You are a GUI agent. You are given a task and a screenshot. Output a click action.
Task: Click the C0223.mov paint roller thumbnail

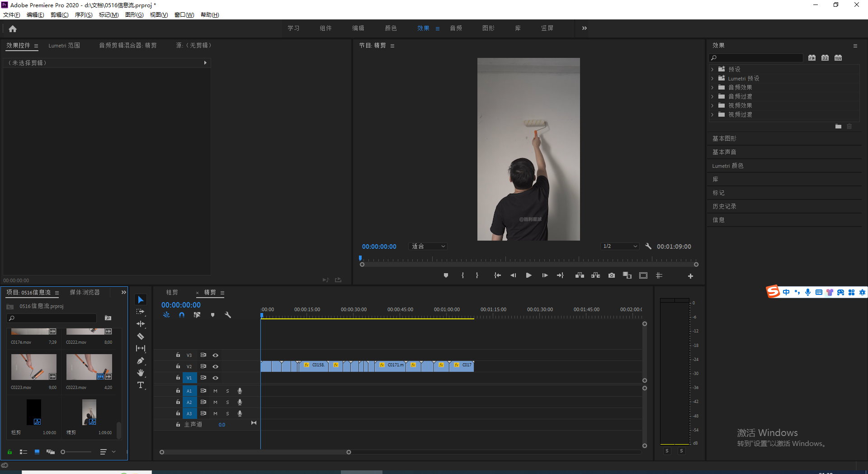click(x=34, y=367)
